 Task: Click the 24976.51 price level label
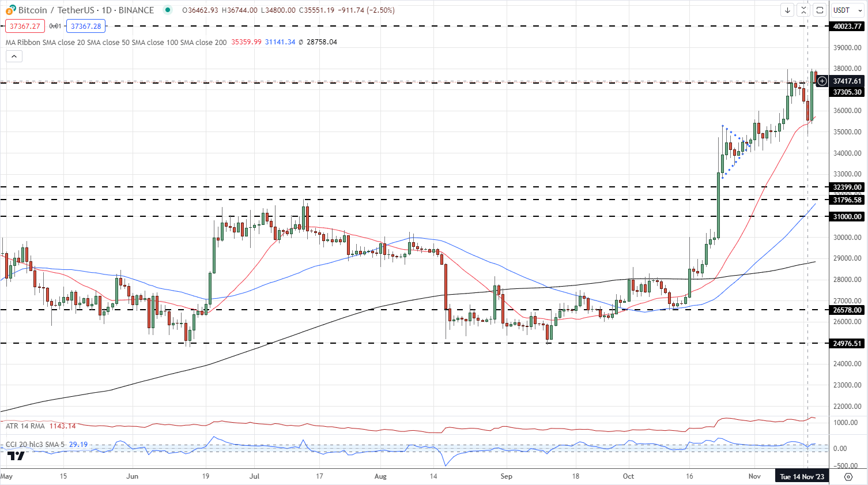847,343
